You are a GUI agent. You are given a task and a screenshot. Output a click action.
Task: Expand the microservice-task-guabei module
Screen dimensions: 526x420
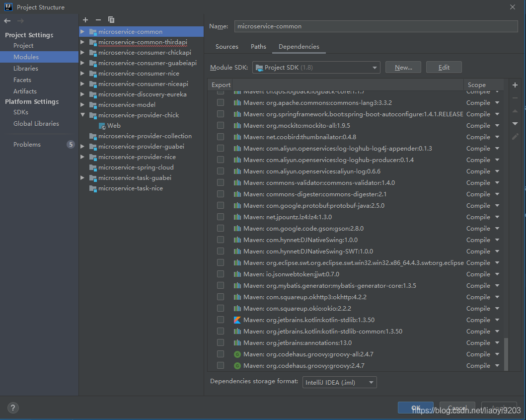pyautogui.click(x=82, y=177)
